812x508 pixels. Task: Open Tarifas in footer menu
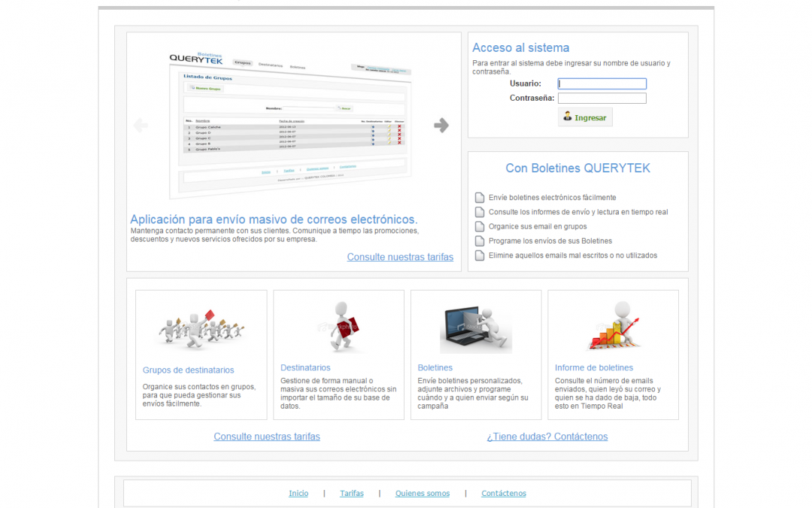coord(352,494)
